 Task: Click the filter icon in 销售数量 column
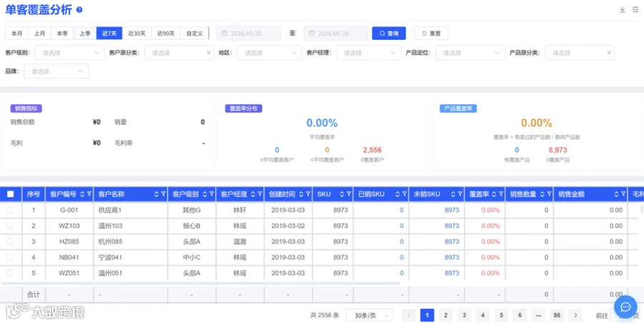click(549, 195)
